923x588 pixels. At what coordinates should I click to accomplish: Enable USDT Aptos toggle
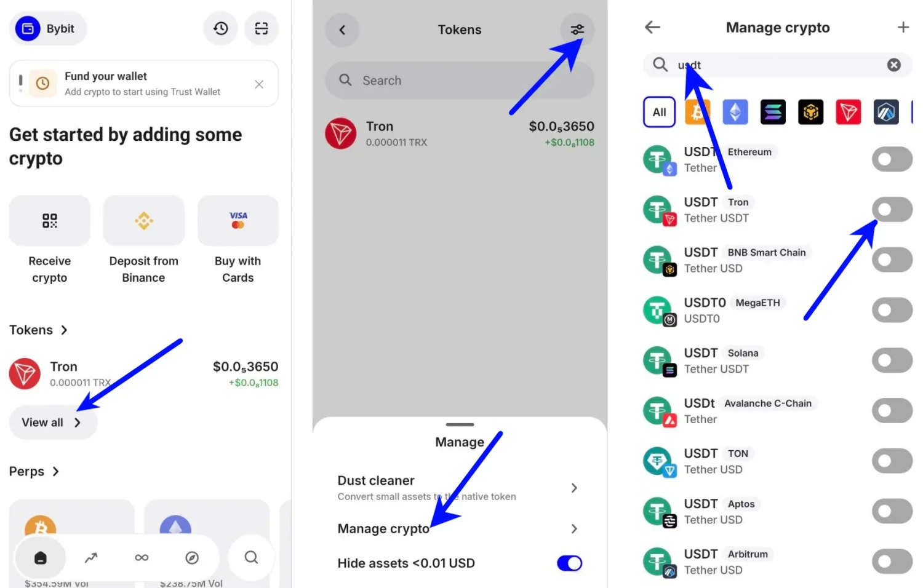pyautogui.click(x=892, y=512)
